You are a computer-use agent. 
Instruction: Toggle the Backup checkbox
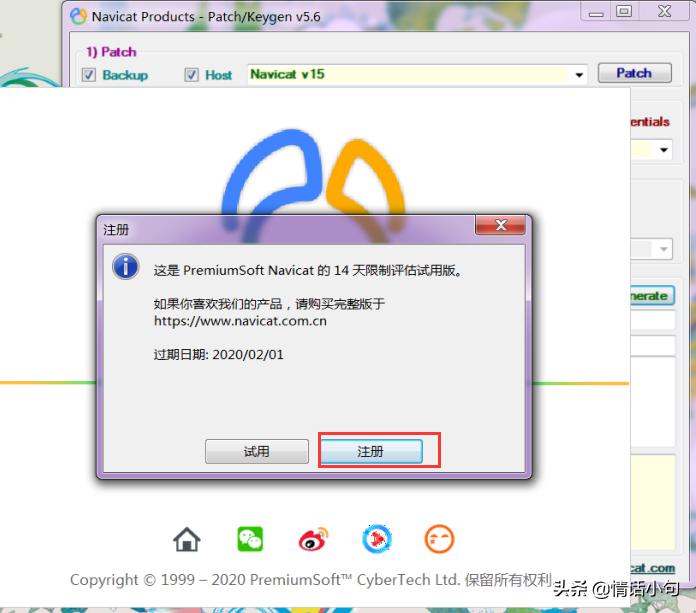click(x=89, y=75)
